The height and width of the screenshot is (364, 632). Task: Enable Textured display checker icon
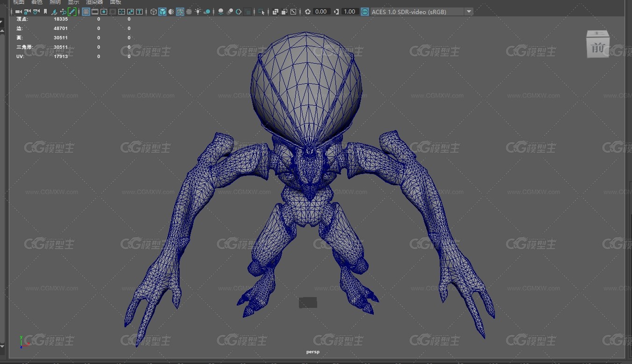pyautogui.click(x=189, y=12)
